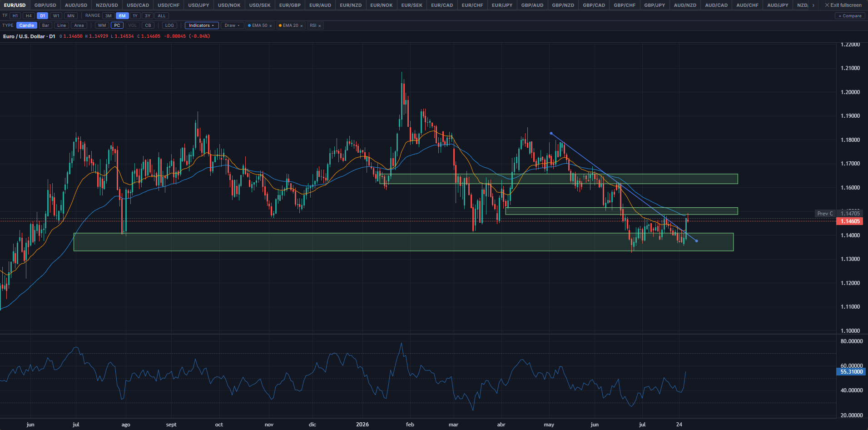Image resolution: width=868 pixels, height=430 pixels.
Task: Click the + Compare button
Action: click(x=850, y=16)
